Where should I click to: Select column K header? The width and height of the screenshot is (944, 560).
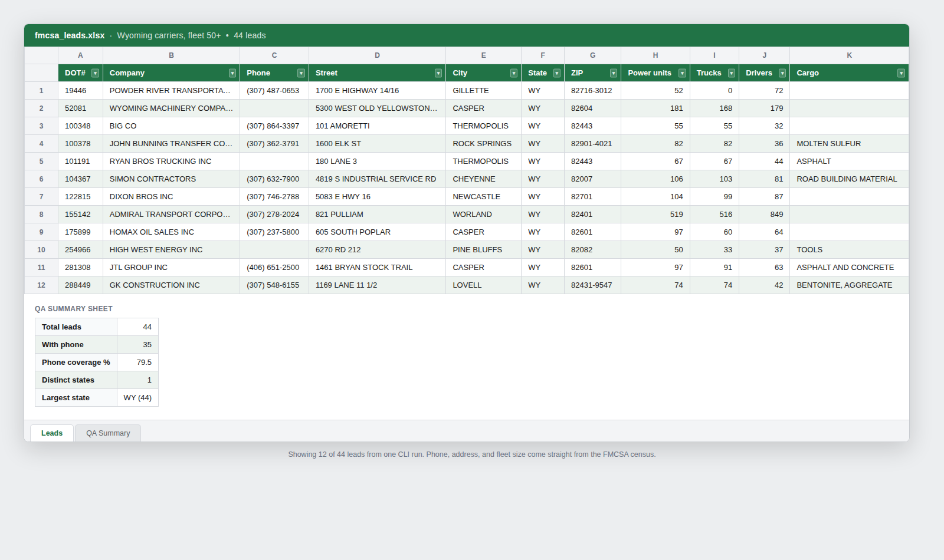tap(850, 55)
